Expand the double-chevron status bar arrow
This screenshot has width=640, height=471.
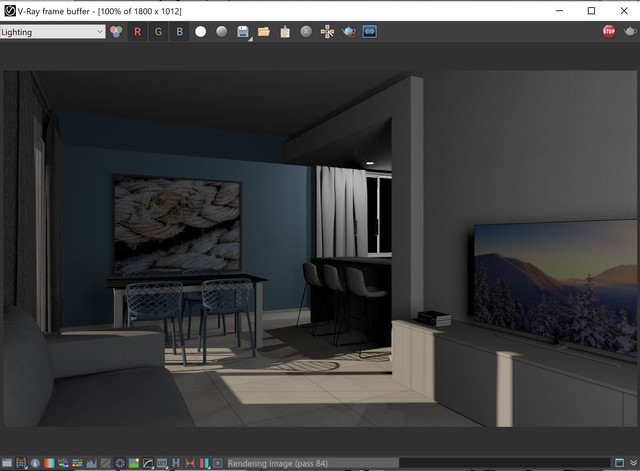click(x=633, y=463)
